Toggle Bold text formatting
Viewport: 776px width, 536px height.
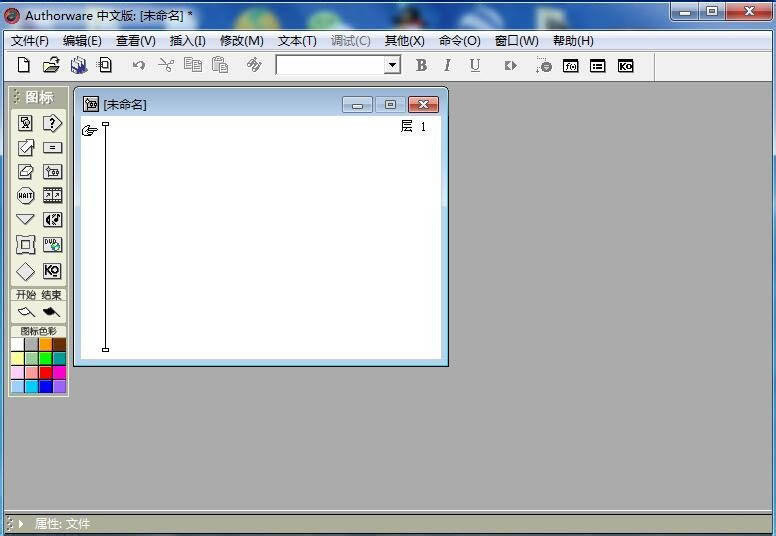click(421, 65)
